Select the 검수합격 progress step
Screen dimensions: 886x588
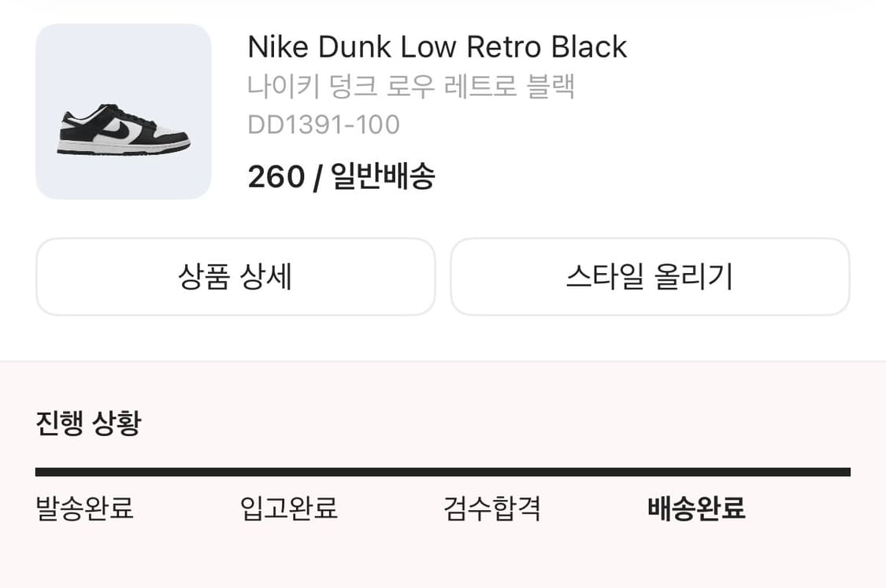pyautogui.click(x=492, y=508)
